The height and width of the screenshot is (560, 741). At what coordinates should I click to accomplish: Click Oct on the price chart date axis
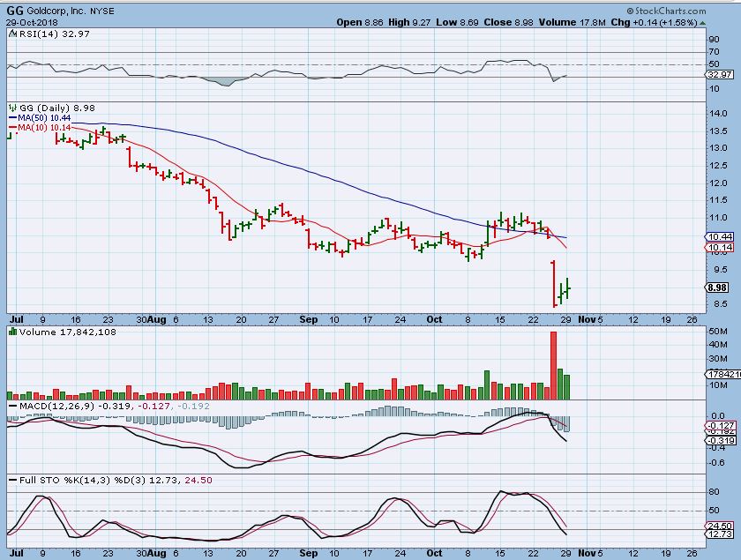[x=434, y=319]
